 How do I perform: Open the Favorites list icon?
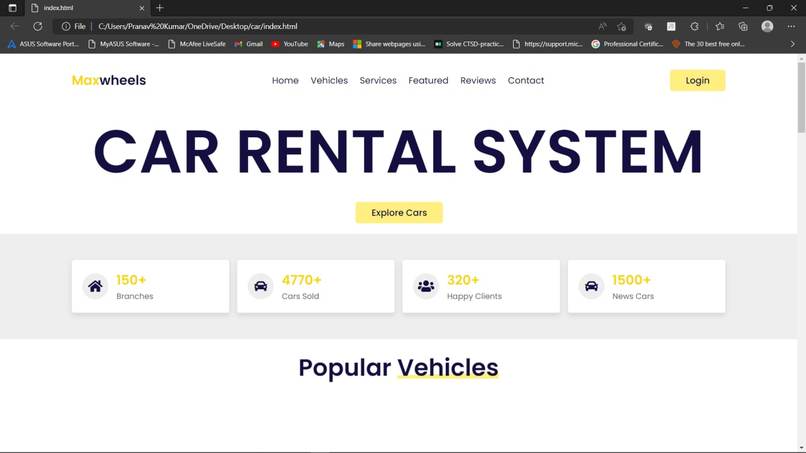pos(720,26)
